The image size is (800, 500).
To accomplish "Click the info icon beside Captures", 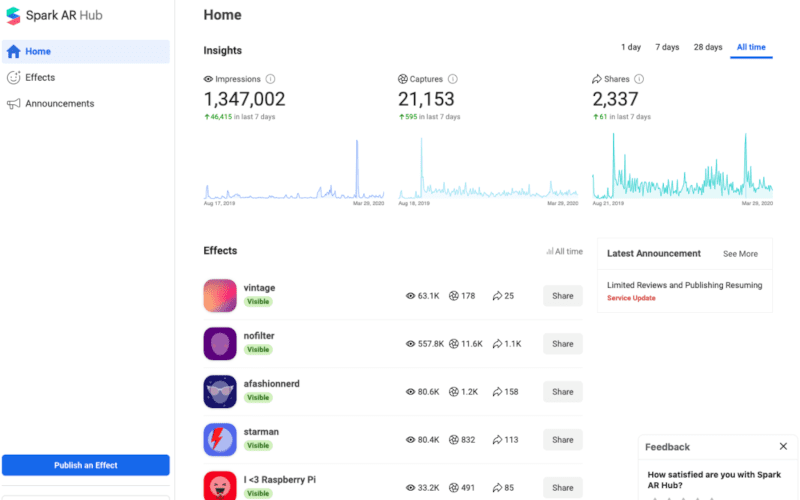I will (x=453, y=79).
